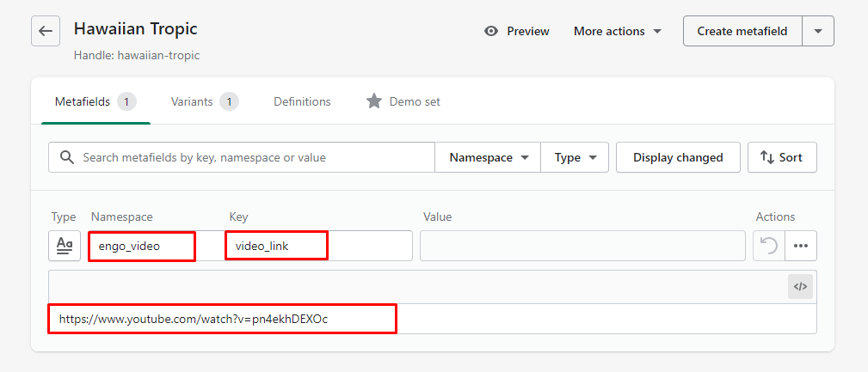
Task: Click the Demo set star icon
Action: (373, 101)
